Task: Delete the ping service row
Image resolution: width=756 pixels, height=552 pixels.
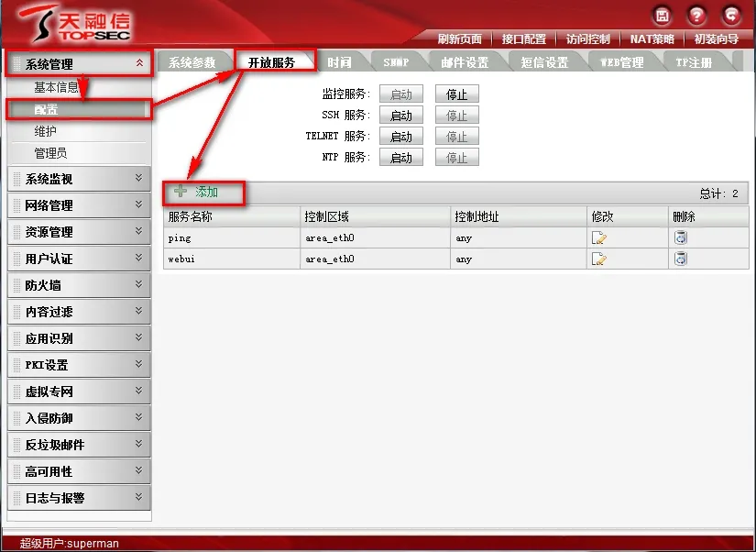Action: [680, 237]
